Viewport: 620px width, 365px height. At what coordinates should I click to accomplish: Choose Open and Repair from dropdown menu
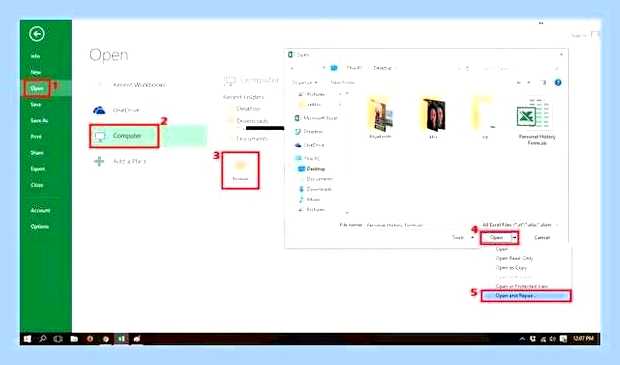526,296
